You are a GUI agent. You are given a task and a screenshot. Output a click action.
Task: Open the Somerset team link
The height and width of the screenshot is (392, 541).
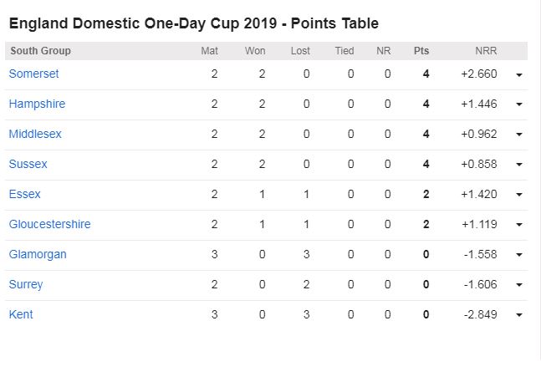(x=33, y=74)
